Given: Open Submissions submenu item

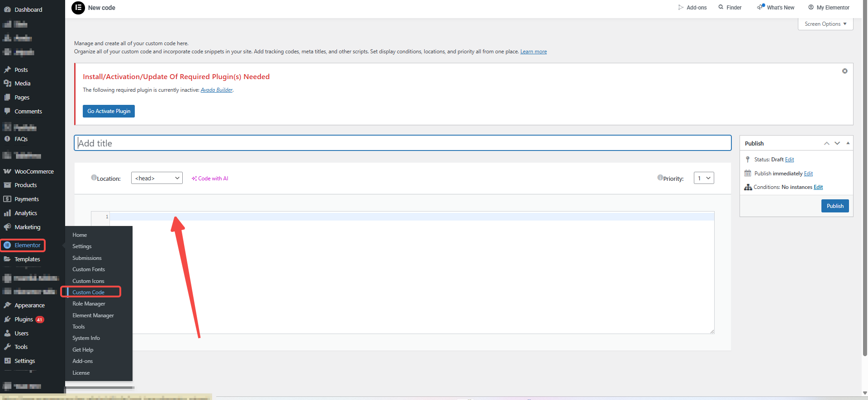Looking at the screenshot, I should (87, 258).
